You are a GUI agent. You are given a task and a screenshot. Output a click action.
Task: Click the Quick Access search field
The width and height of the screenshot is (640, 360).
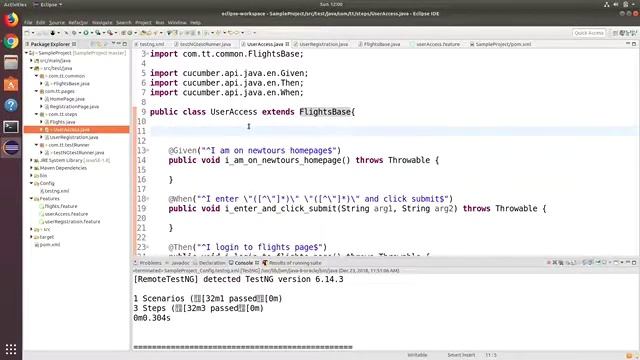point(589,33)
